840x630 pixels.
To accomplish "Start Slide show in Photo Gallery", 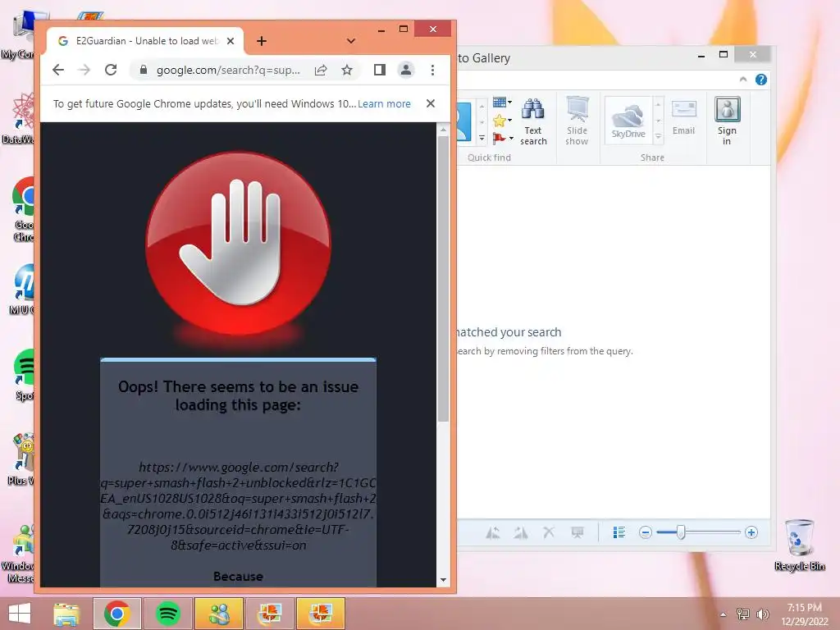I will (x=577, y=122).
